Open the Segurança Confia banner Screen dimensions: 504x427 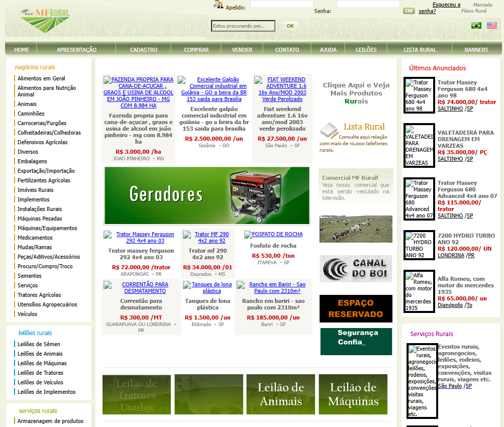tap(356, 341)
